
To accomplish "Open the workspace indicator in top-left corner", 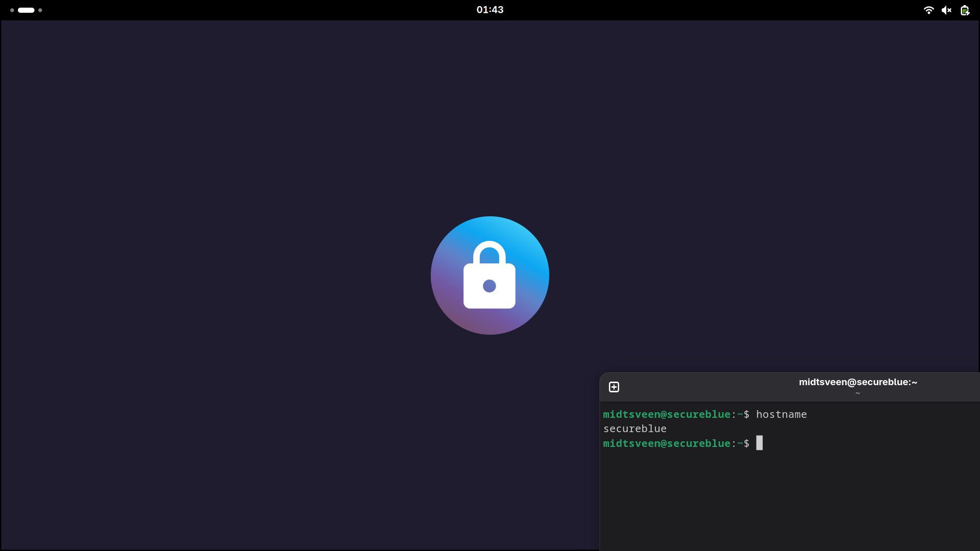I will tap(26, 10).
